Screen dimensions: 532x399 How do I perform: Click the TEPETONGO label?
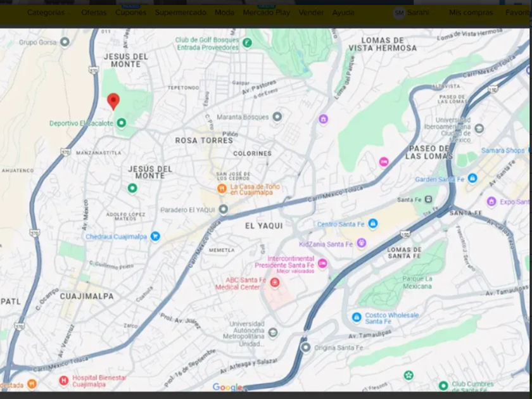[x=183, y=88]
